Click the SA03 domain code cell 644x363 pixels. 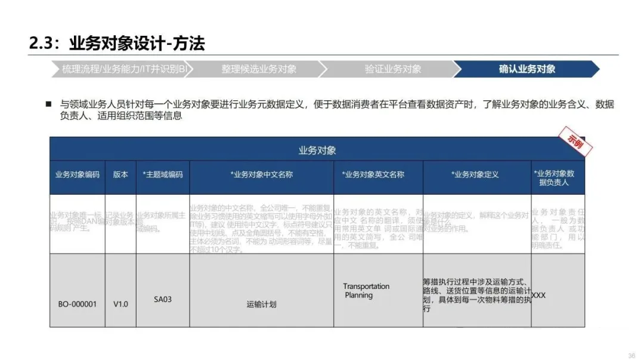(x=163, y=299)
